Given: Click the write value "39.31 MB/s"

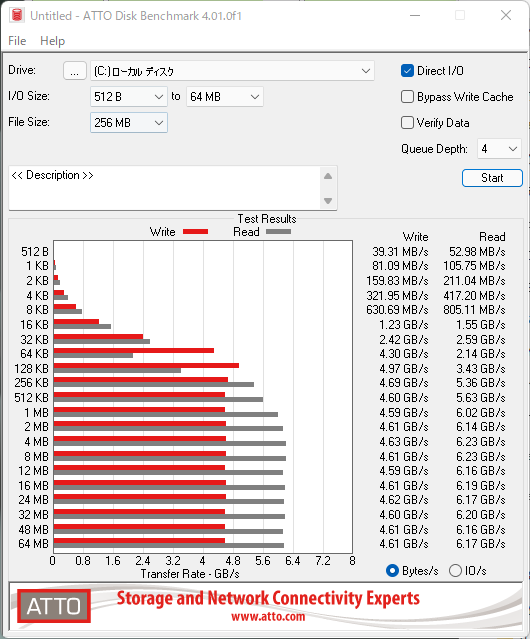Looking at the screenshot, I should pos(400,252).
